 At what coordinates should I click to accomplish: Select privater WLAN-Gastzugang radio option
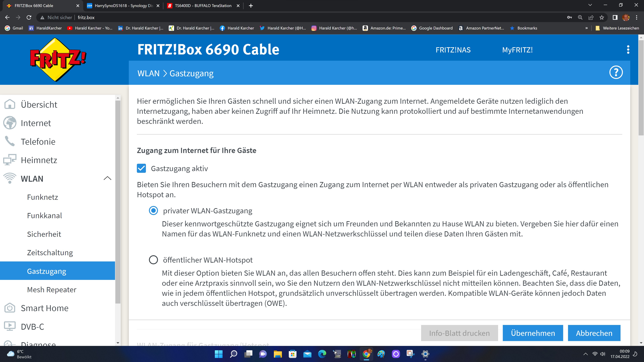pyautogui.click(x=153, y=211)
